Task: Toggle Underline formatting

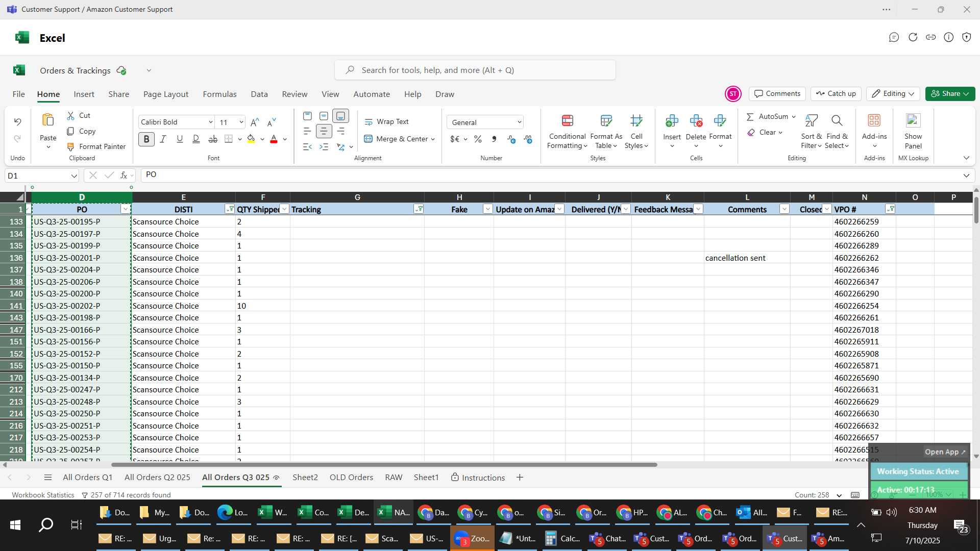Action: (180, 139)
